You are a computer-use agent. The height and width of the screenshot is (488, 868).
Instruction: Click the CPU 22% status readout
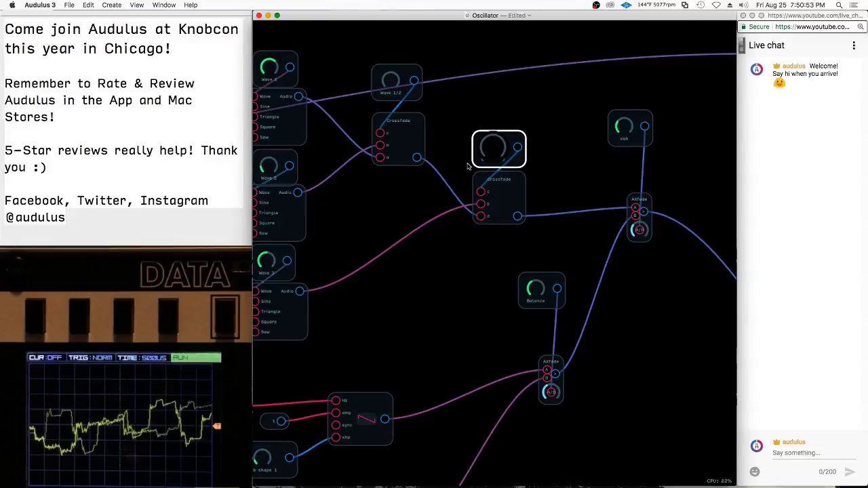pyautogui.click(x=719, y=481)
